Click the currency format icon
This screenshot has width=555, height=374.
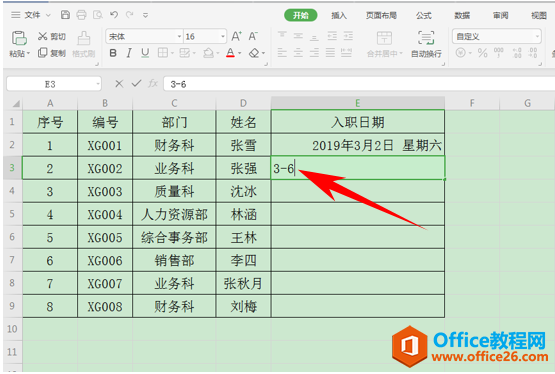pyautogui.click(x=460, y=53)
